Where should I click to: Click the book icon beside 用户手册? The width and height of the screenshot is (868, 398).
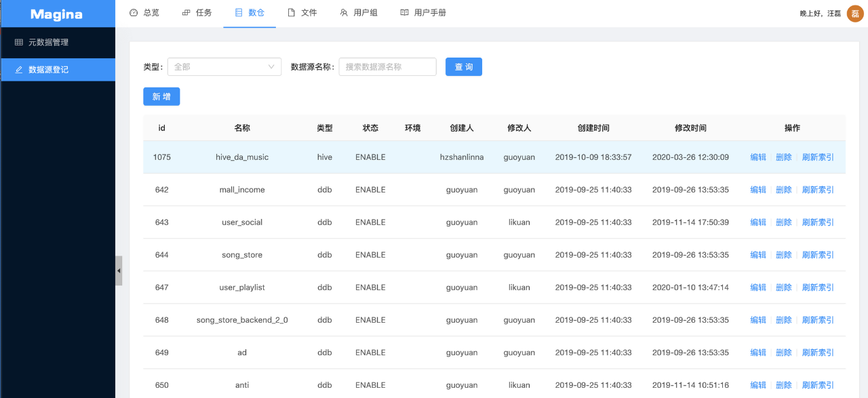pyautogui.click(x=404, y=13)
